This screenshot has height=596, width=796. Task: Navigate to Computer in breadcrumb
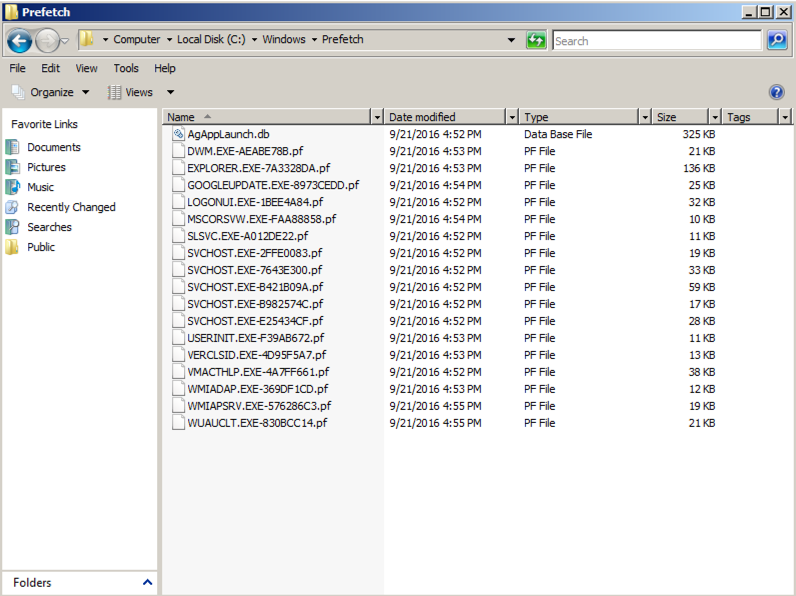point(137,39)
